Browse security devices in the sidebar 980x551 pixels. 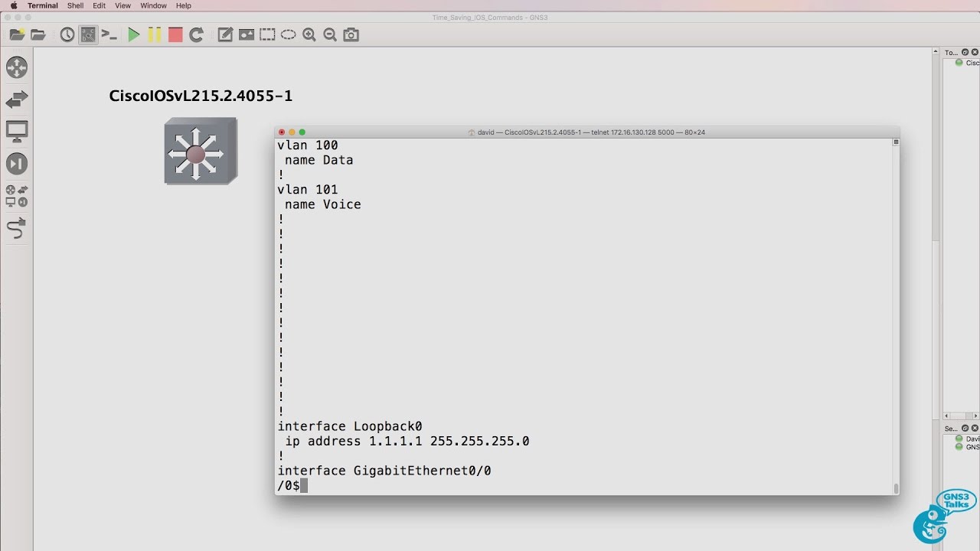(17, 164)
